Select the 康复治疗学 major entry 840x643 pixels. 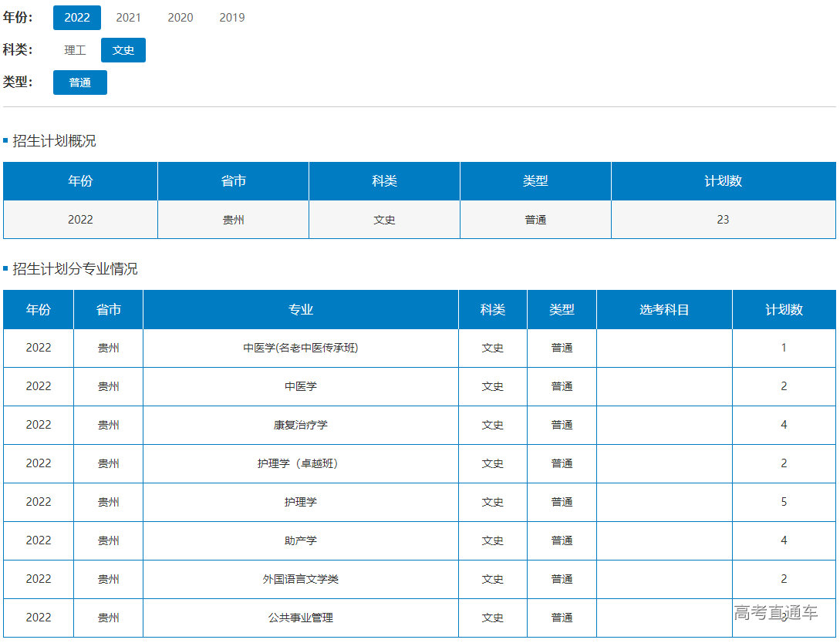click(x=301, y=425)
